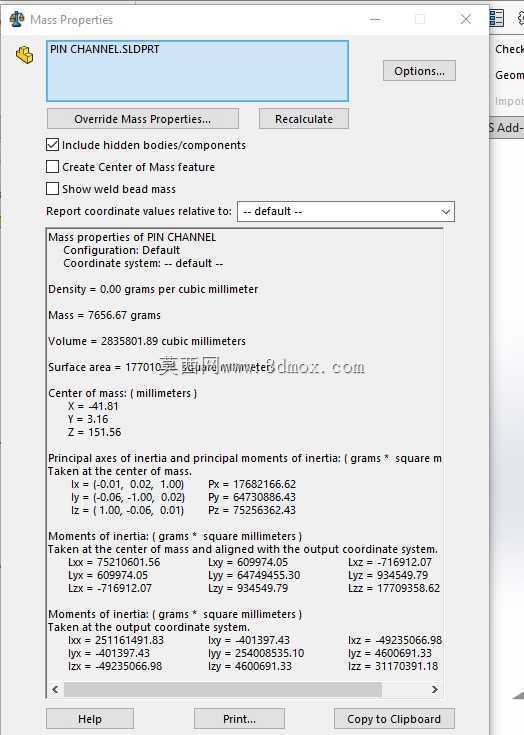The image size is (524, 735).
Task: Click the Coordinate system: -- default -- line
Action: click(x=143, y=263)
